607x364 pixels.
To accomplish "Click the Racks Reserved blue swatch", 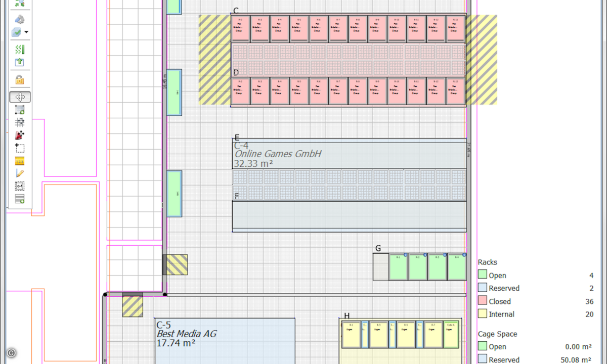I will [x=483, y=288].
